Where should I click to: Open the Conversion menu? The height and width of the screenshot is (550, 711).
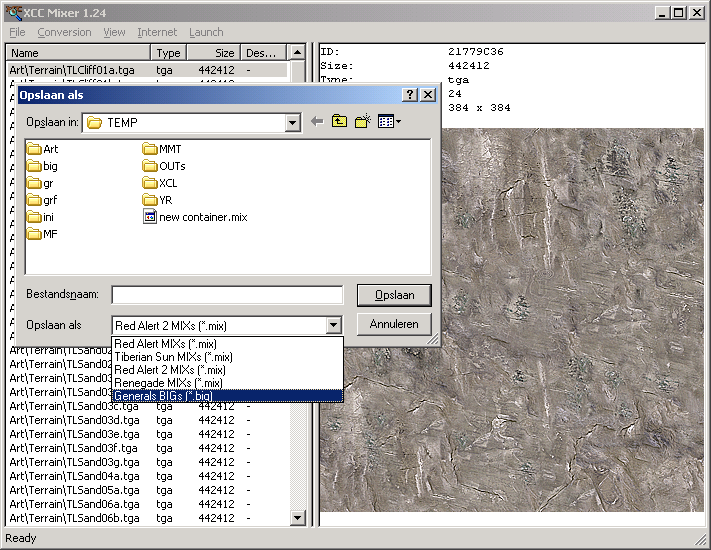[x=64, y=32]
